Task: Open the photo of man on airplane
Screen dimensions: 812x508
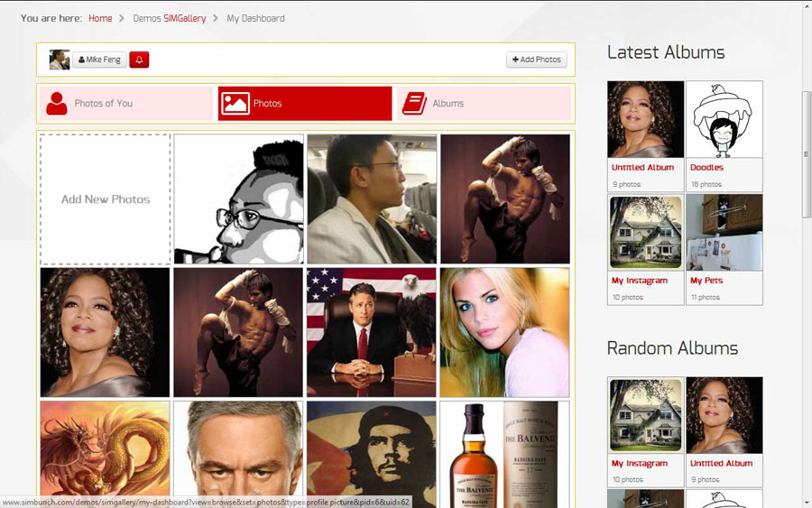Action: coord(372,199)
